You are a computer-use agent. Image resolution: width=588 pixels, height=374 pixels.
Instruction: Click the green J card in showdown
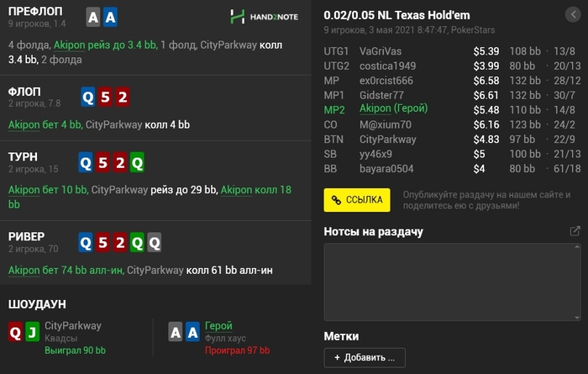click(31, 334)
